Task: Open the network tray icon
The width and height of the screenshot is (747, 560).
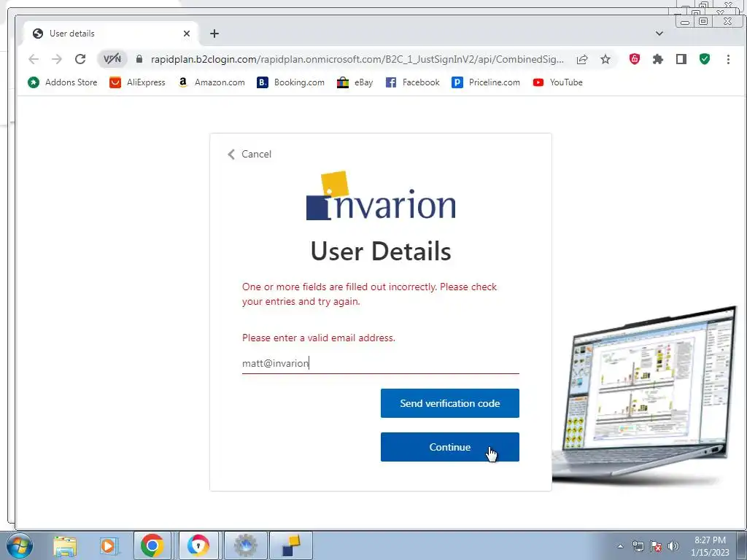Action: [638, 546]
